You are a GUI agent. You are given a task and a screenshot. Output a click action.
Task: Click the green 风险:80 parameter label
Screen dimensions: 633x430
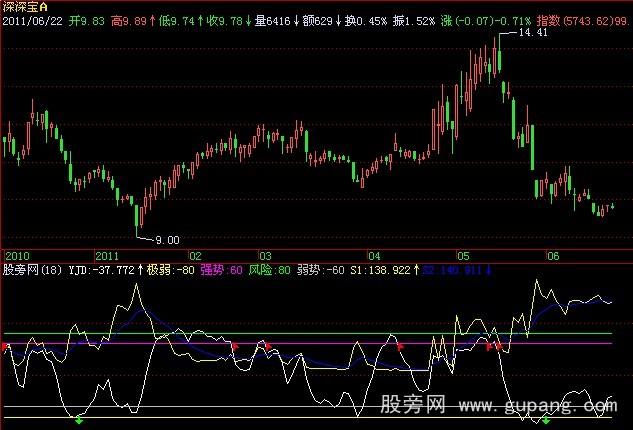(x=267, y=269)
